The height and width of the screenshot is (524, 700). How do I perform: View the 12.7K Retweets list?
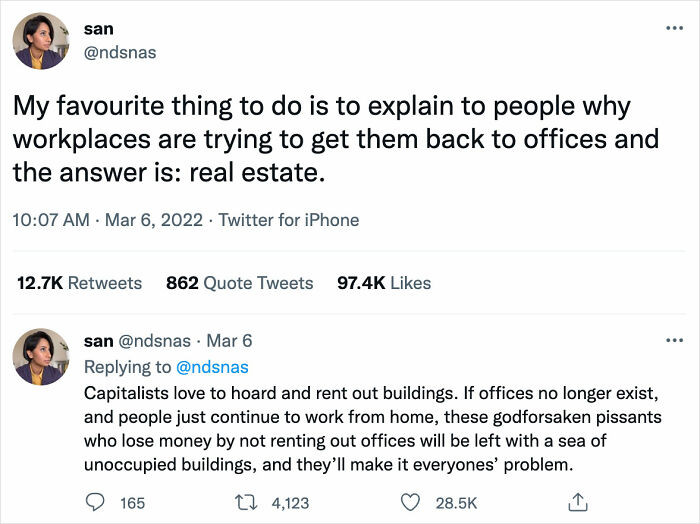click(79, 283)
